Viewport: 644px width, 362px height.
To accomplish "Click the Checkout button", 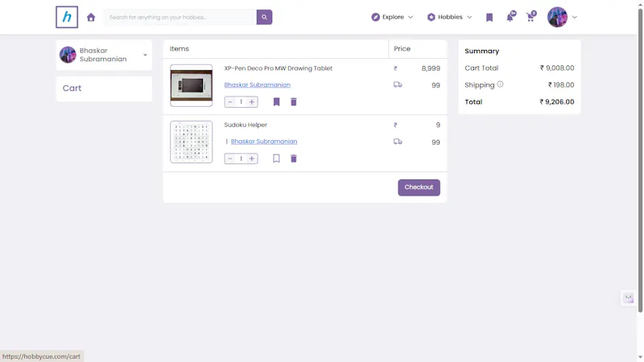I will [x=419, y=187].
